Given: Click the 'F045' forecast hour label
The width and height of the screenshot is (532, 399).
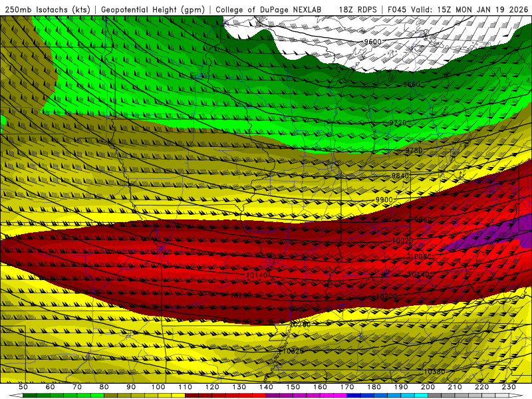Looking at the screenshot, I should (397, 10).
